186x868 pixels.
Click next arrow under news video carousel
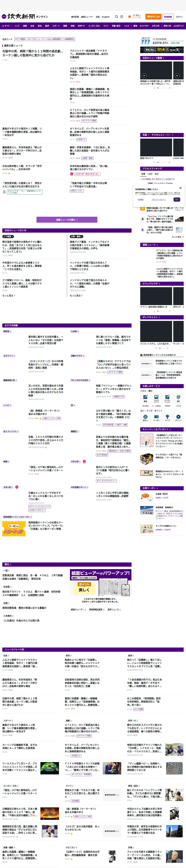169,88
